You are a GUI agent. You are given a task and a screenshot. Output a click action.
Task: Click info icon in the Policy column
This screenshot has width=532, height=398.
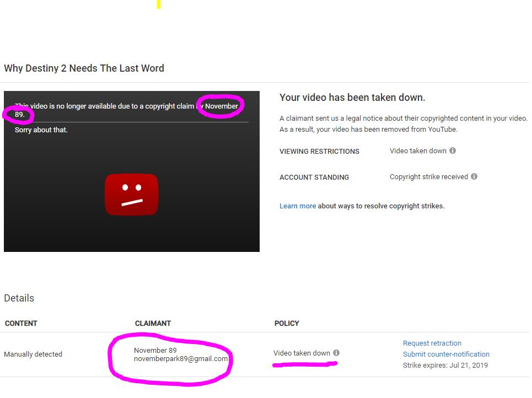[x=336, y=353]
